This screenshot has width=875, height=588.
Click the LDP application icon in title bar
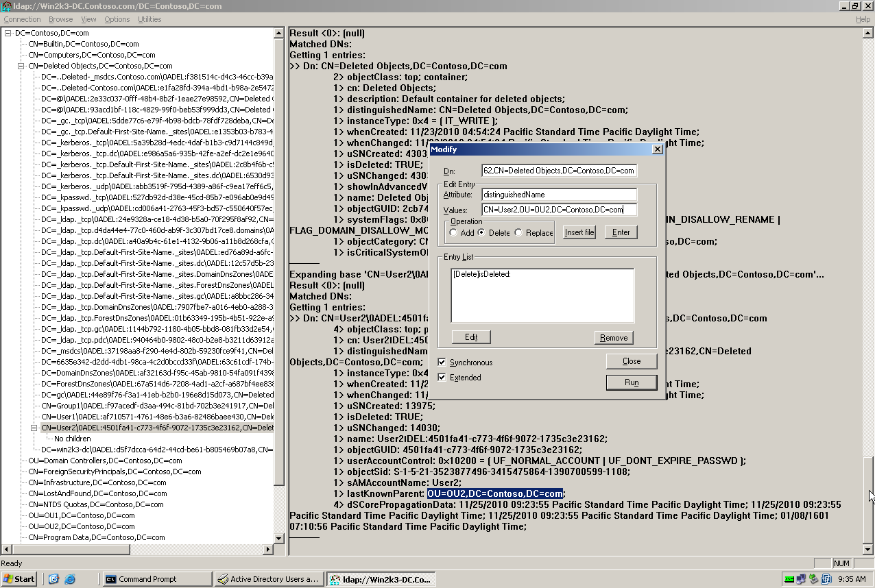(7, 6)
